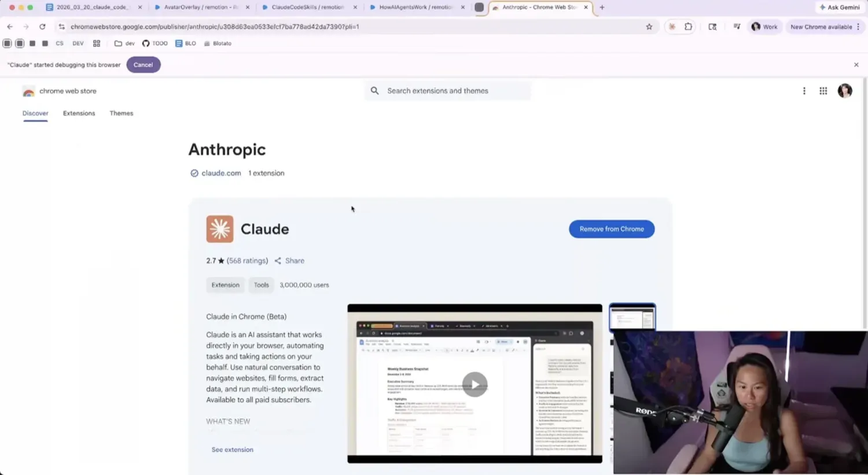Screen dimensions: 868x475
Task: Go back to the previous page
Action: point(10,27)
